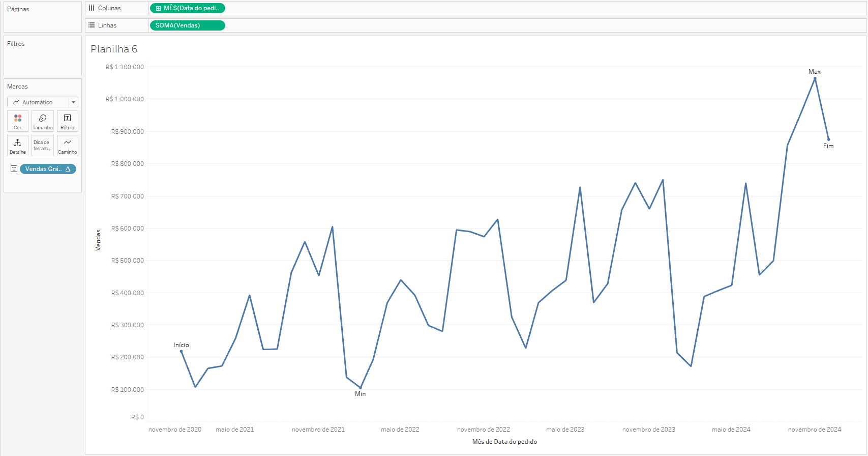Screen dimensions: 868x456
Task: Click the Mês de Data do pedido axis title
Action: point(504,442)
